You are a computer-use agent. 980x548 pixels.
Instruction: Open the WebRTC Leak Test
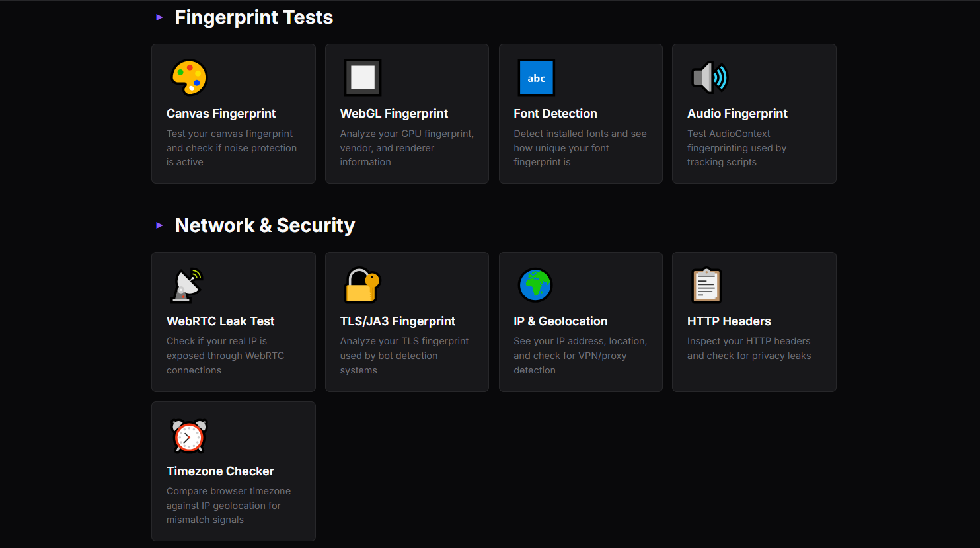tap(233, 321)
